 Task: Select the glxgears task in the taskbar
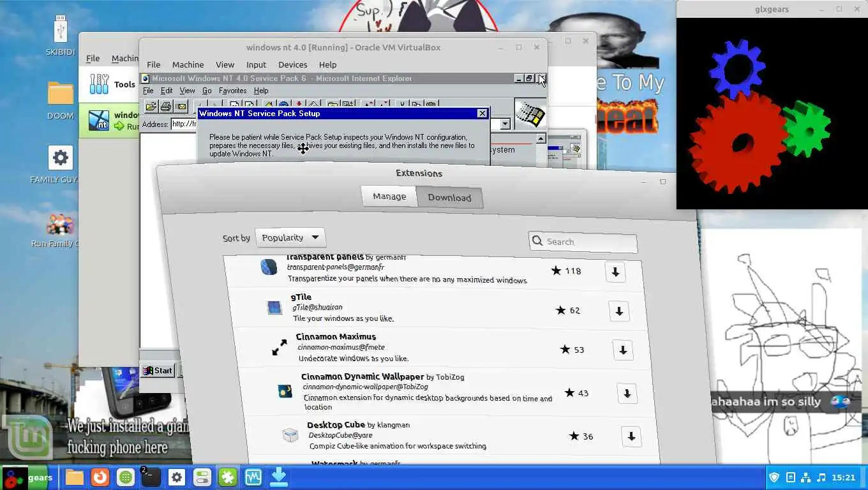coord(29,477)
